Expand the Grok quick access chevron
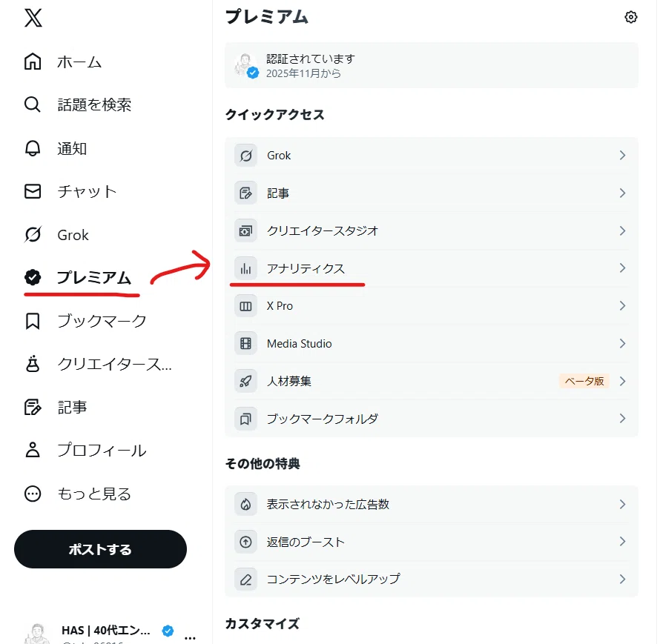 point(622,155)
